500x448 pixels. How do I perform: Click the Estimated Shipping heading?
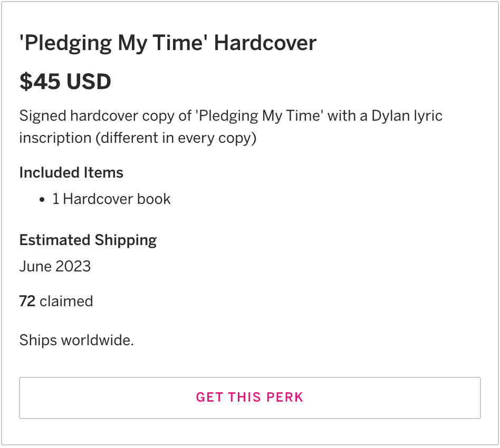88,240
